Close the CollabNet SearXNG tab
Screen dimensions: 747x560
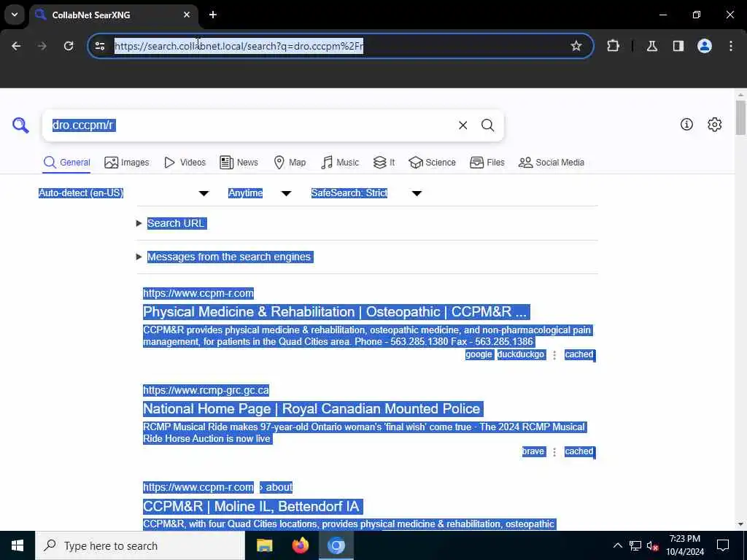click(187, 15)
